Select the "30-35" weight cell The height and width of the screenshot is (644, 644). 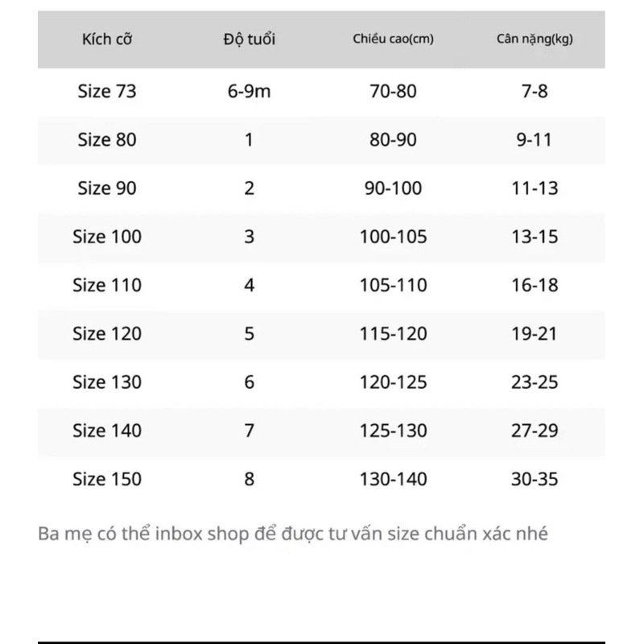[535, 479]
